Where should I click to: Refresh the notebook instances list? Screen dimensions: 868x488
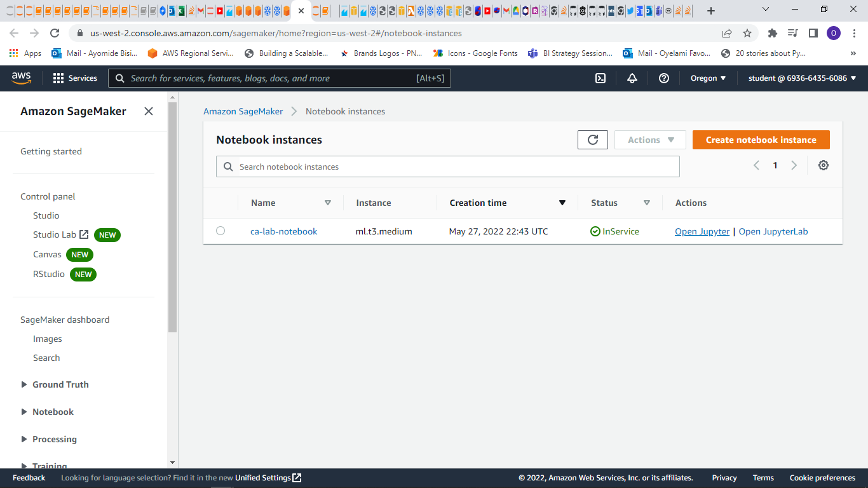tap(592, 139)
